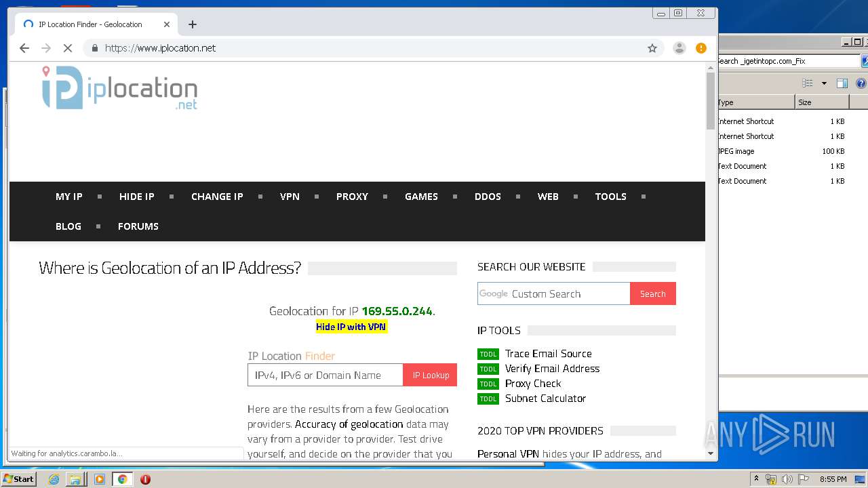868x488 pixels.
Task: Open the Chrome profile avatar
Action: point(679,48)
